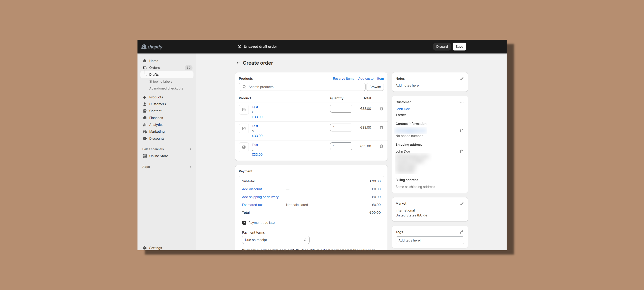Edit the Market with pencil icon
The image size is (644, 290).
coord(461,203)
